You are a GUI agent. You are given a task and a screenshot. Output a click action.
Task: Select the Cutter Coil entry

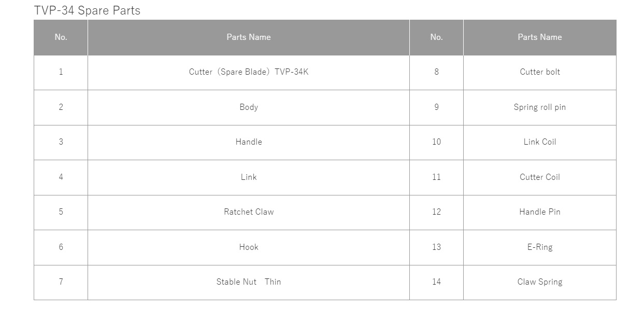tap(540, 177)
